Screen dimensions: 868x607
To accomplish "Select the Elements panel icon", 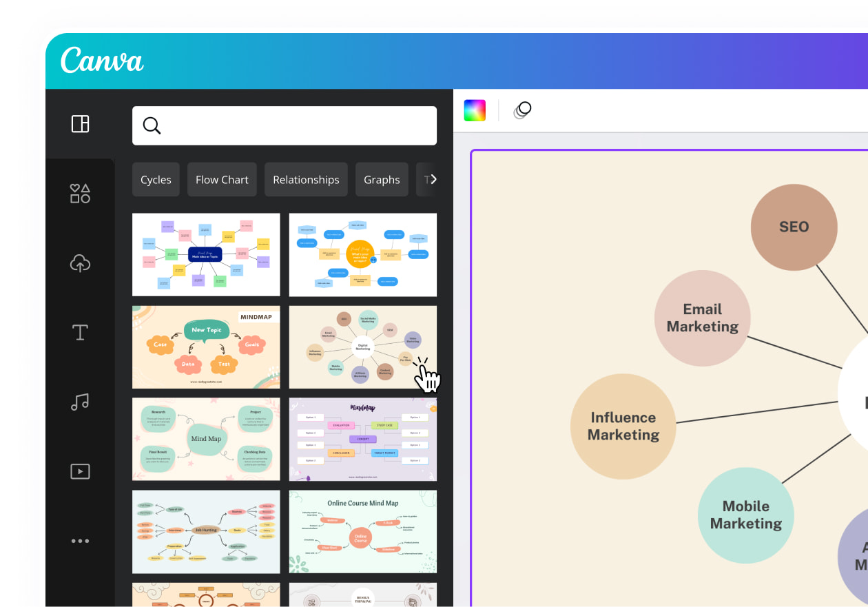I will tap(80, 193).
